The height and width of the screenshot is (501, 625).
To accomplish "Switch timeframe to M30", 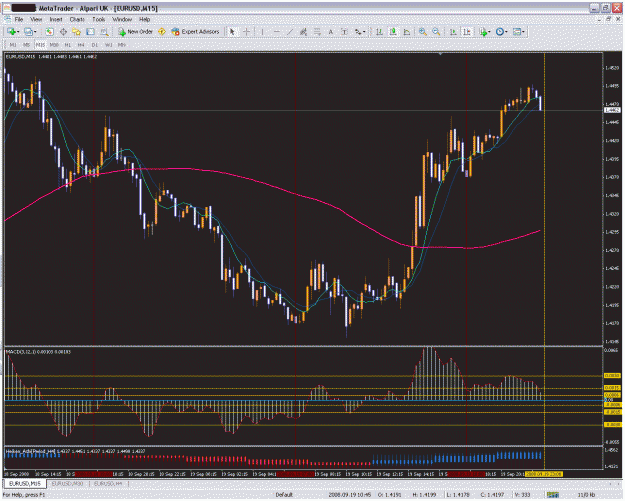I will click(54, 45).
